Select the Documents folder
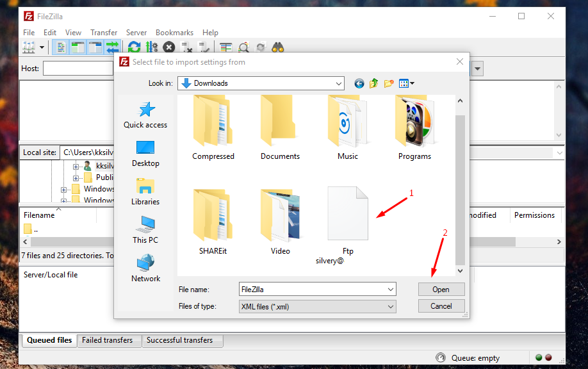 point(280,128)
